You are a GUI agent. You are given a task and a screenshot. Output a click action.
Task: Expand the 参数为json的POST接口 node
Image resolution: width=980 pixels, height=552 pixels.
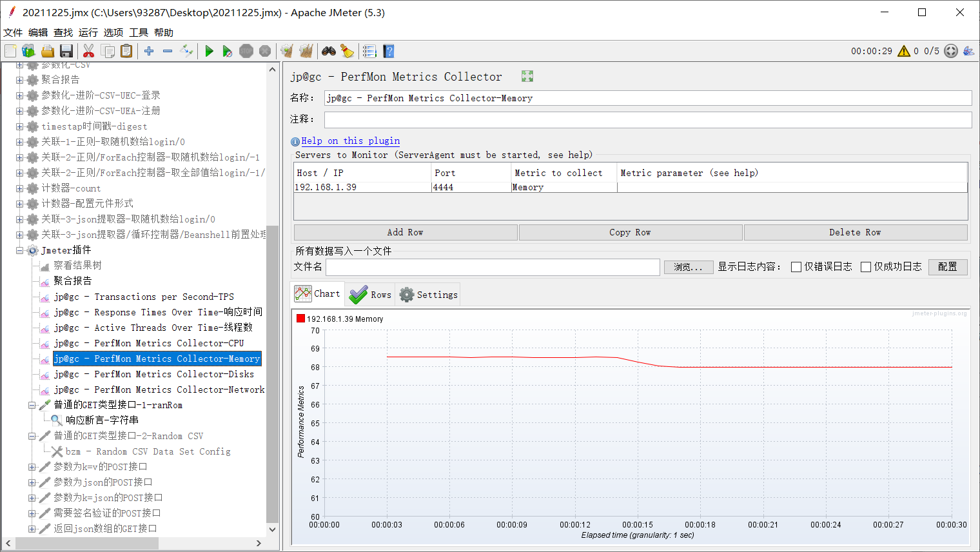coord(32,482)
